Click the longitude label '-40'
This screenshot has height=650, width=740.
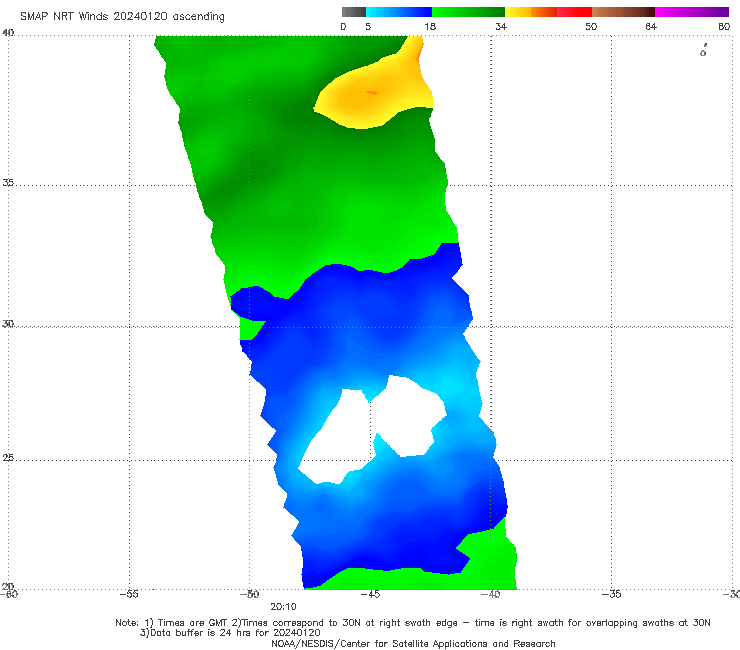click(x=491, y=594)
